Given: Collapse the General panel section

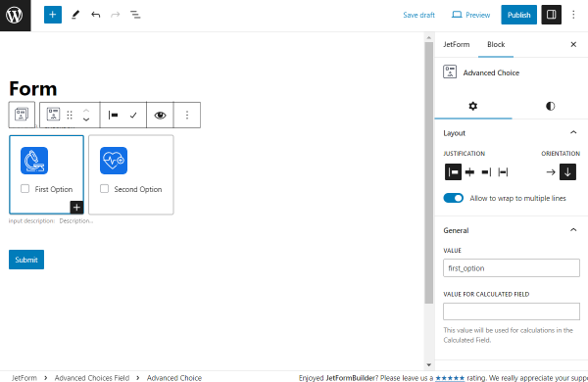Looking at the screenshot, I should click(x=573, y=230).
